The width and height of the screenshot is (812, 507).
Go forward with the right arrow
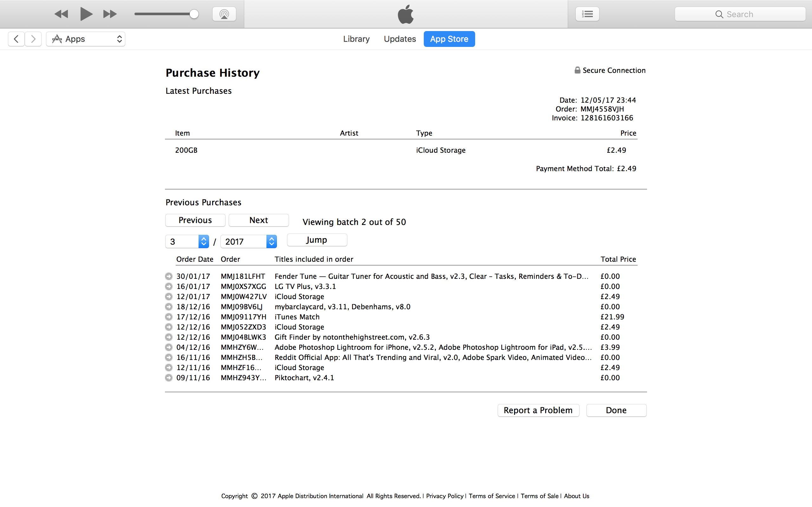[x=33, y=39]
